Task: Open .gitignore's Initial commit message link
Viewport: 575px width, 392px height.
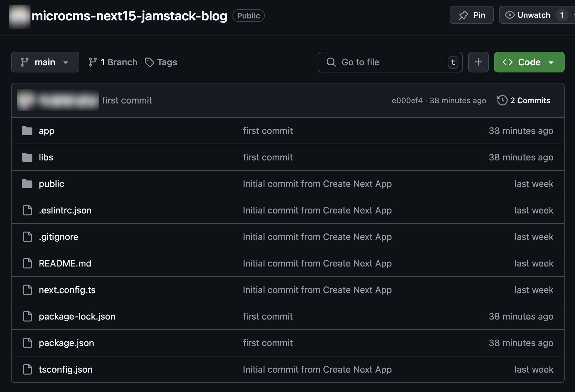Action: point(317,237)
